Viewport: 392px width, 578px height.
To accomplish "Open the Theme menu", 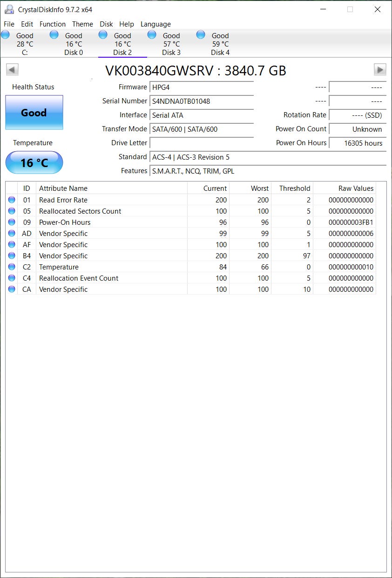I will click(x=82, y=24).
